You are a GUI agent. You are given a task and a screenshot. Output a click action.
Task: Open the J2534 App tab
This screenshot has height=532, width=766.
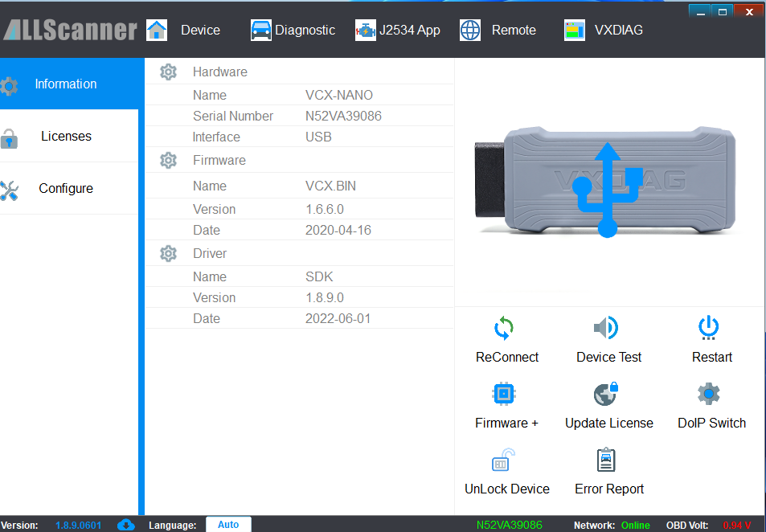click(398, 31)
